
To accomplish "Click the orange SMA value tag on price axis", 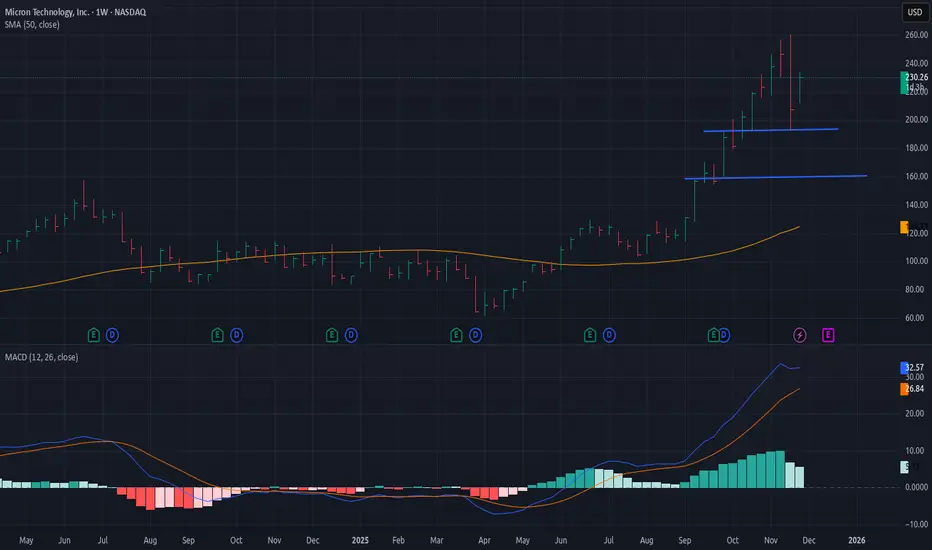I will (905, 227).
